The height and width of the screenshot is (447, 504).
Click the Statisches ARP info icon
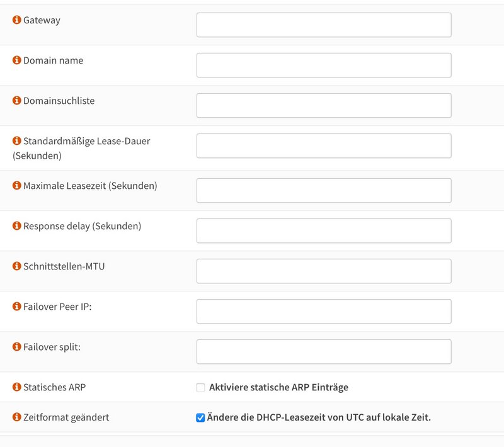point(17,387)
